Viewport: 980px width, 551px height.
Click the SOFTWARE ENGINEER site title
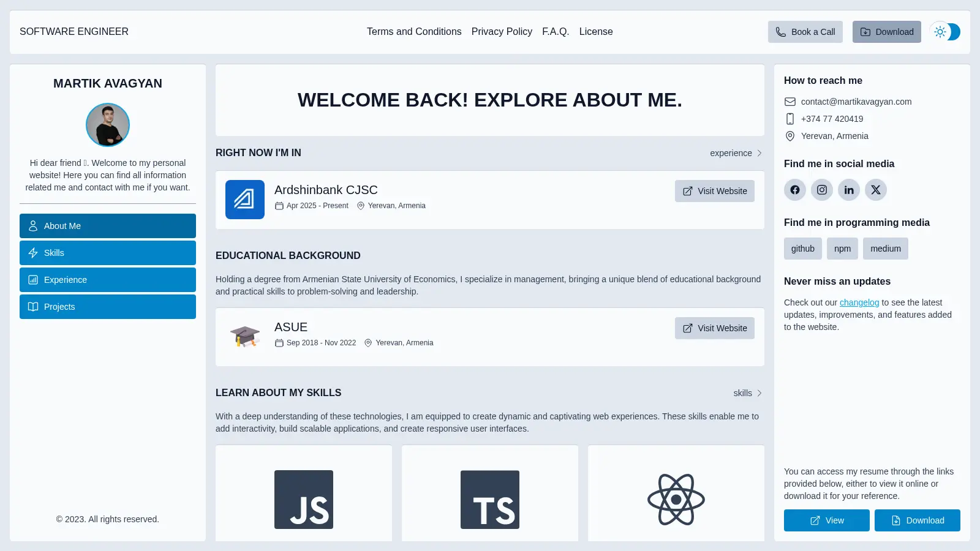[x=74, y=32]
